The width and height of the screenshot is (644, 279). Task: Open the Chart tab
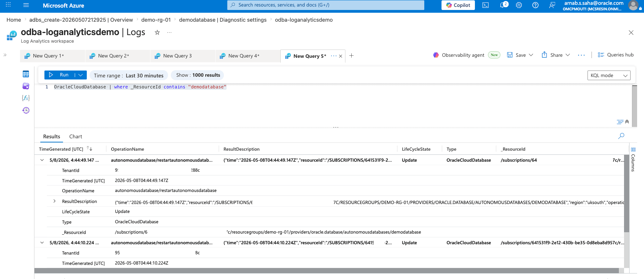click(x=76, y=137)
